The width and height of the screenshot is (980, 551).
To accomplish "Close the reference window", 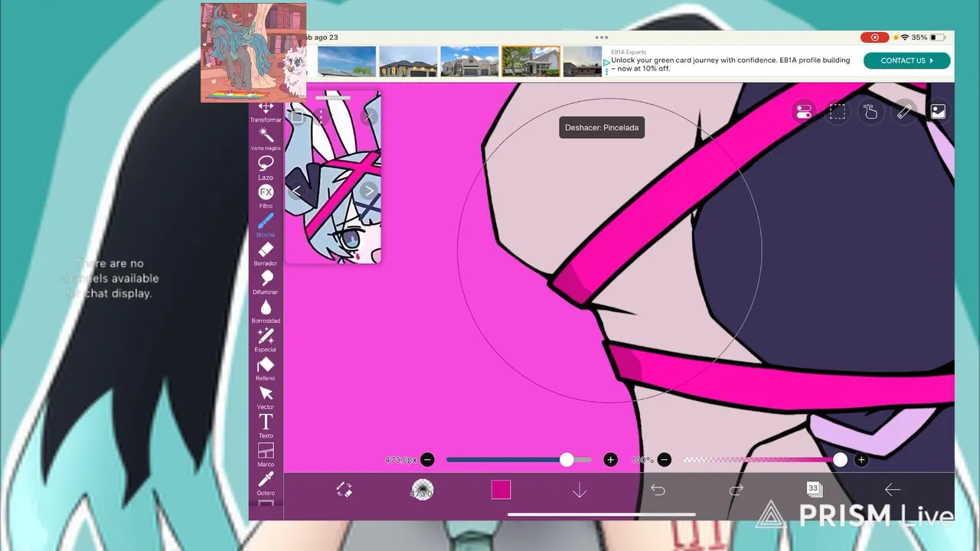I will [x=369, y=116].
